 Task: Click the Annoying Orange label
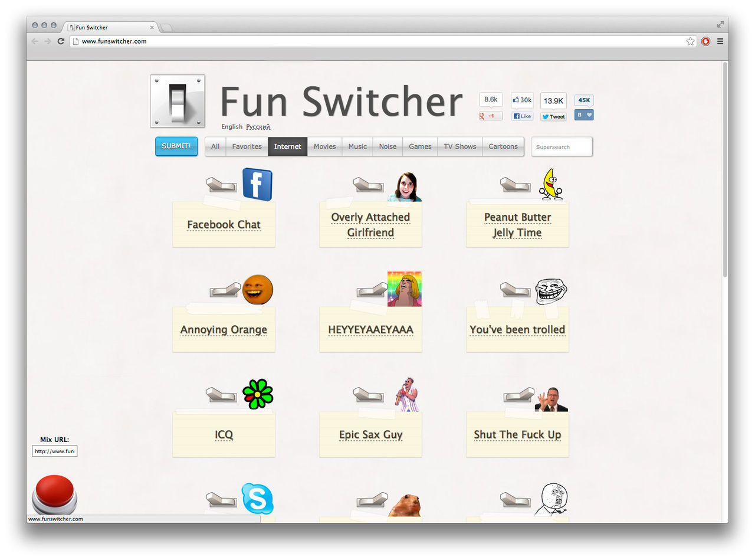(224, 329)
